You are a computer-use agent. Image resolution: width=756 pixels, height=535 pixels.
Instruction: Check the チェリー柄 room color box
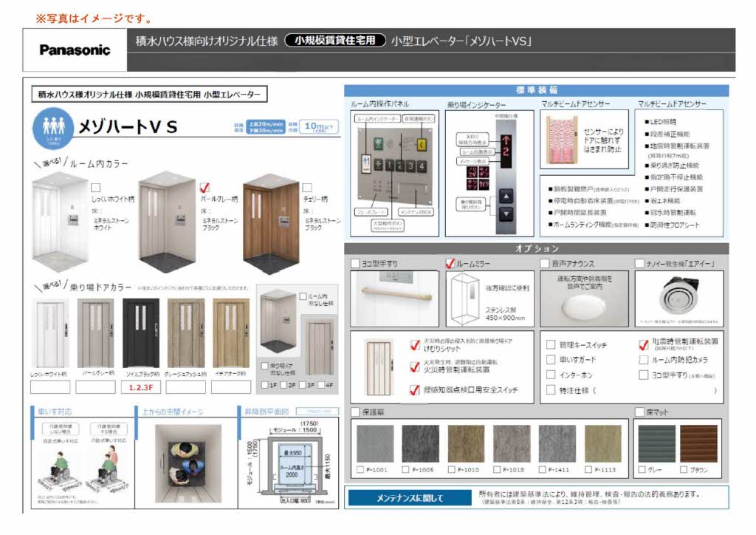(307, 188)
